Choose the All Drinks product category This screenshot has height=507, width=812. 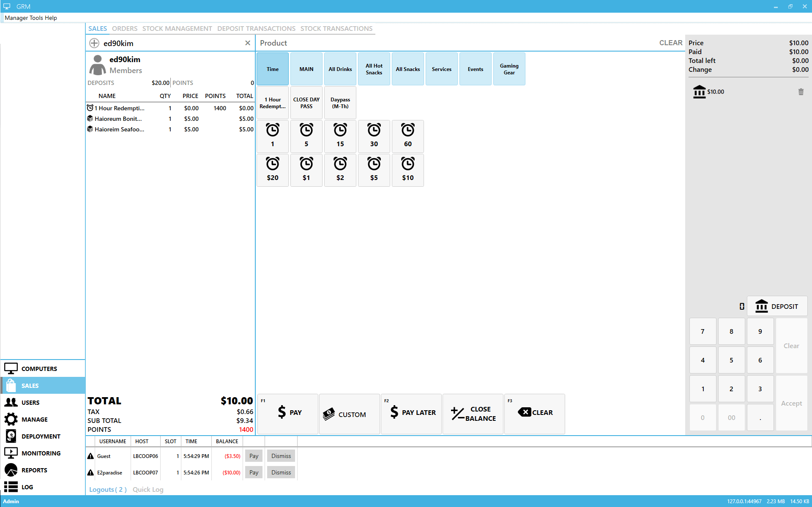pyautogui.click(x=340, y=69)
